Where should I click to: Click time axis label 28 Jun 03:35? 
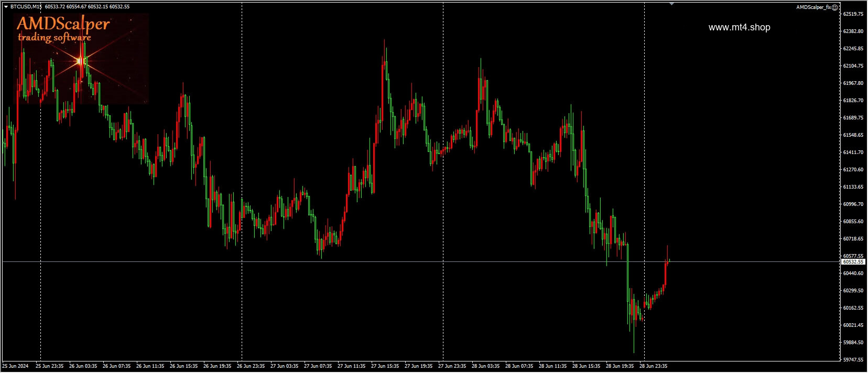[x=485, y=366]
